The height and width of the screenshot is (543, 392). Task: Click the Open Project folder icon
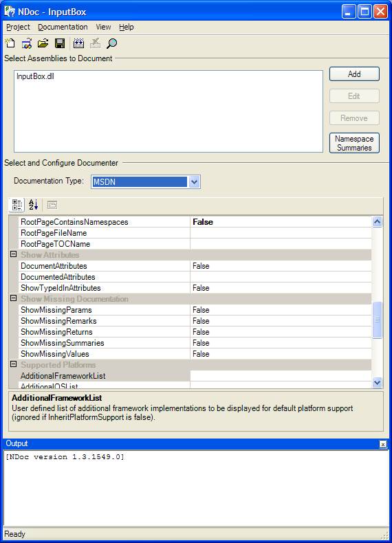[43, 43]
